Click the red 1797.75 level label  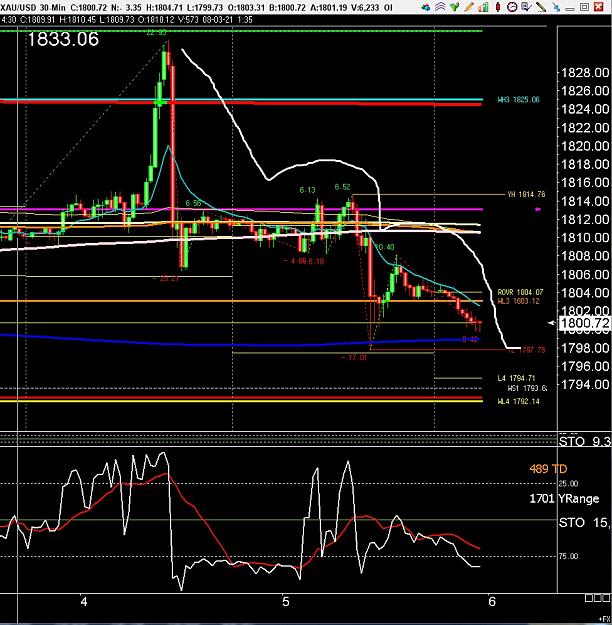click(x=527, y=350)
